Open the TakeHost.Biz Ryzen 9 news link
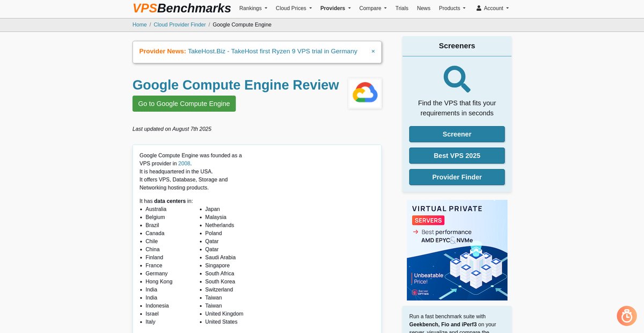Viewport: 644px width, 333px height. (x=273, y=52)
